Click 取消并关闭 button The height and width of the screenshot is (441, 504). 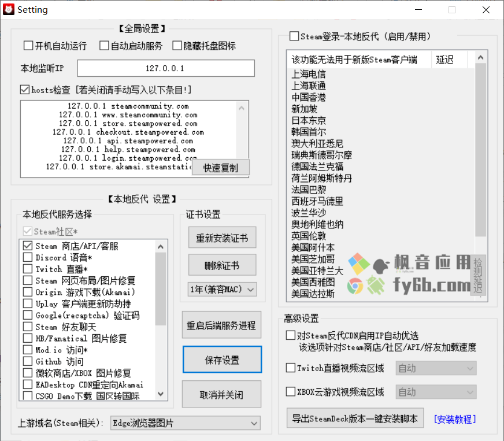(x=221, y=395)
